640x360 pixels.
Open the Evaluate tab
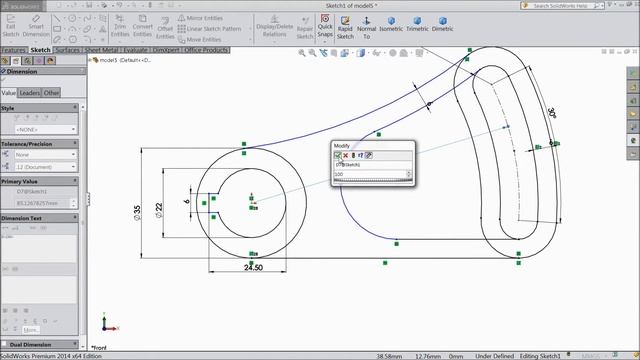click(x=136, y=50)
